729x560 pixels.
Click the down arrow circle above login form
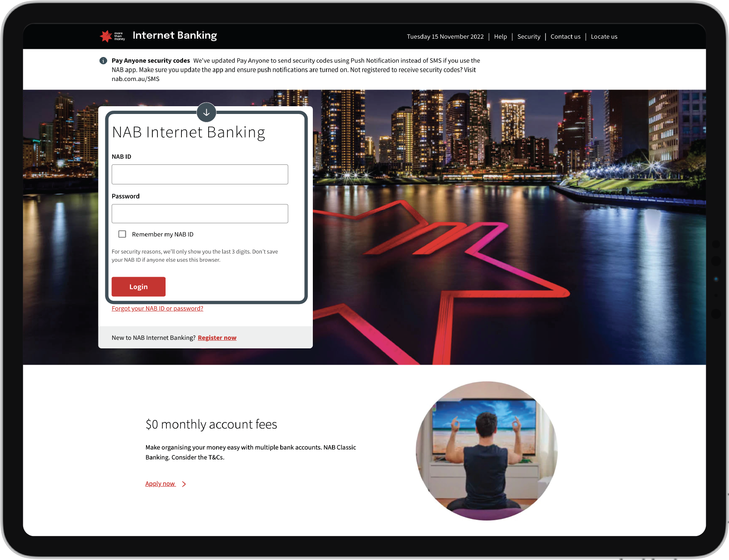(206, 112)
